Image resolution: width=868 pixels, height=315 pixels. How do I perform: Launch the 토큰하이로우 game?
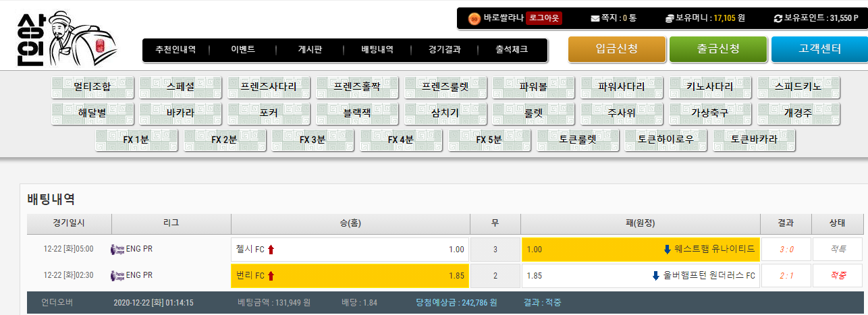(666, 140)
